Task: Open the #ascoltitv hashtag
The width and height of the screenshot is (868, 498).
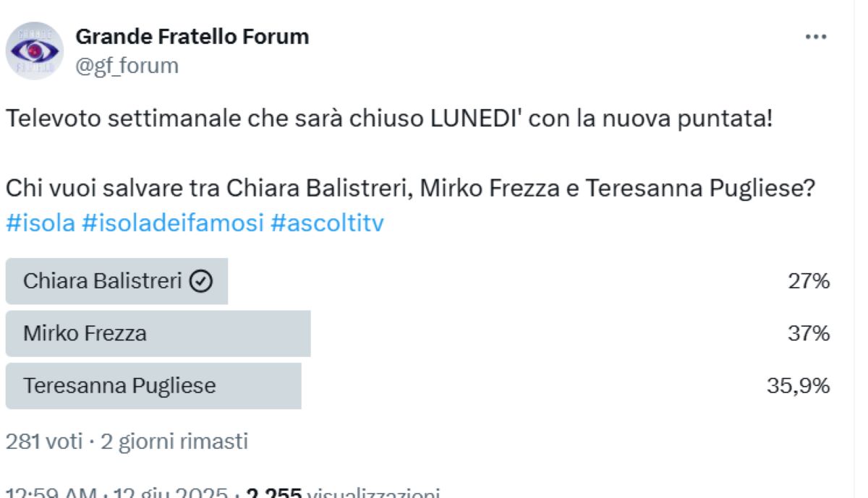Action: click(327, 223)
